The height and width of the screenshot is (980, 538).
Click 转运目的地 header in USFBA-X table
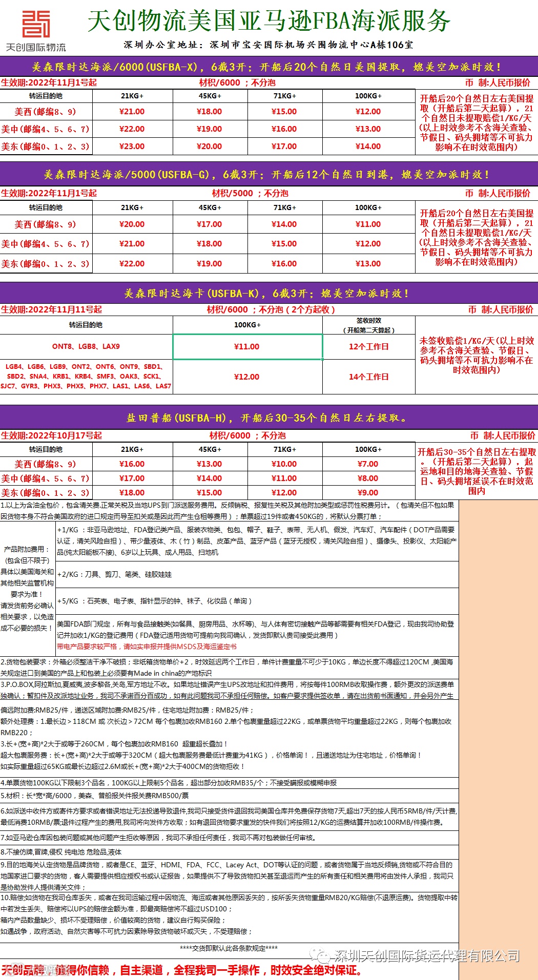pyautogui.click(x=46, y=96)
